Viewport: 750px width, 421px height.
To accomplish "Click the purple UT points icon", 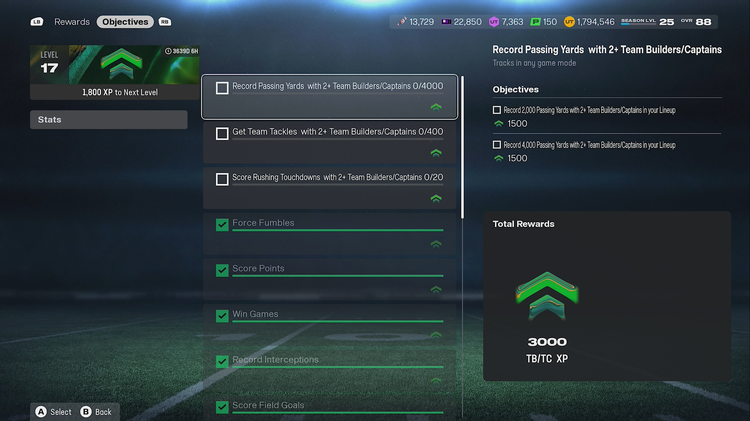I will click(x=494, y=22).
